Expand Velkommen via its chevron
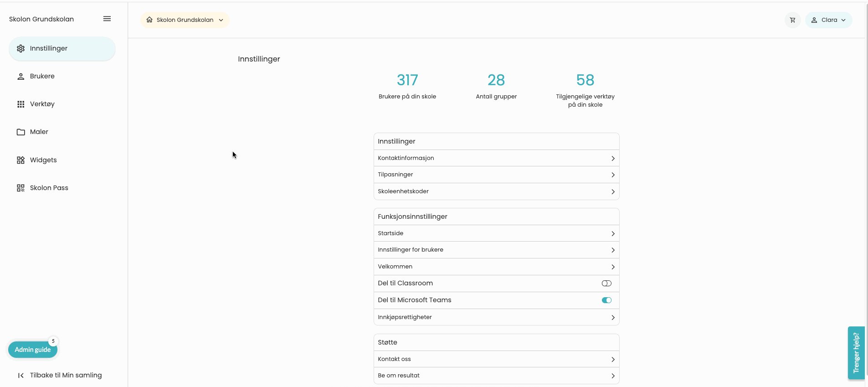This screenshot has height=387, width=868. coord(613,267)
